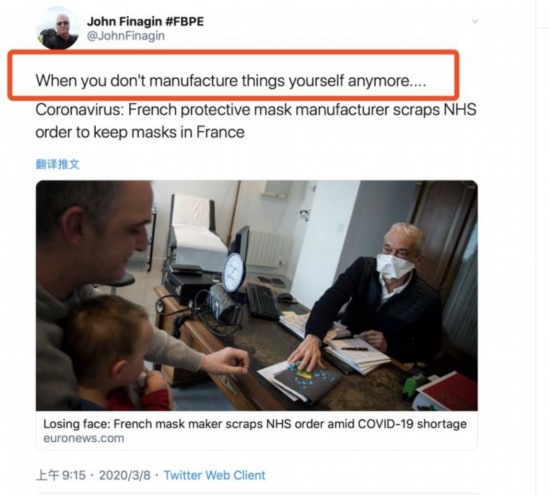The height and width of the screenshot is (495, 550).
Task: Expand the tweet options chevron
Action: [475, 21]
